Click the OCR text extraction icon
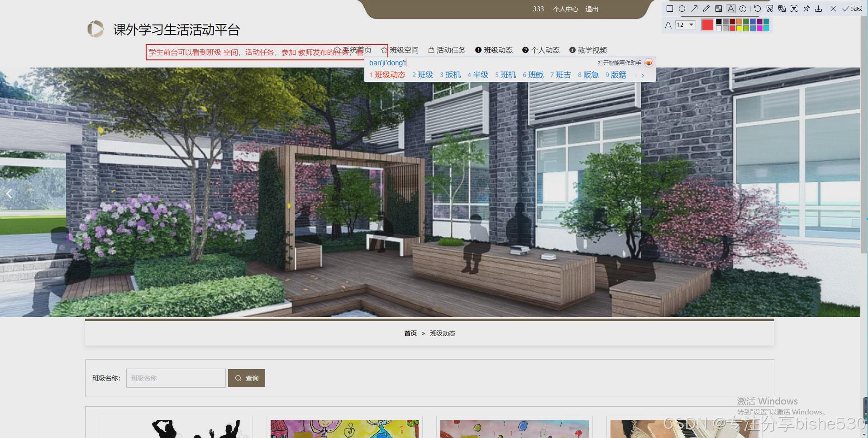This screenshot has height=438, width=868. click(782, 9)
